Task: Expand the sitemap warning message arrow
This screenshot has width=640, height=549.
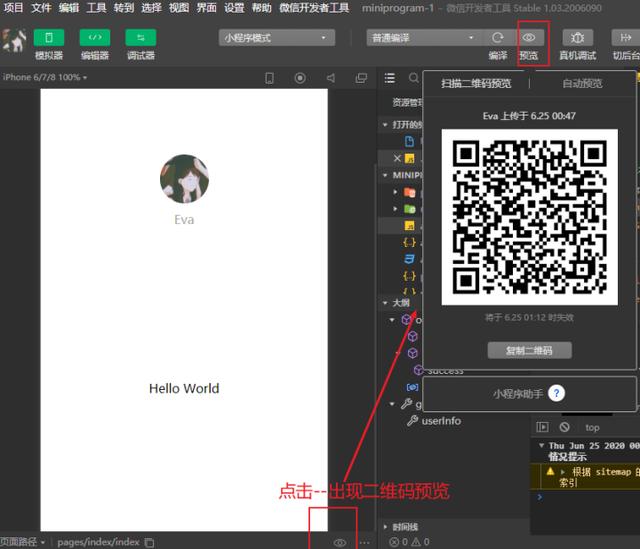Action: (x=563, y=472)
